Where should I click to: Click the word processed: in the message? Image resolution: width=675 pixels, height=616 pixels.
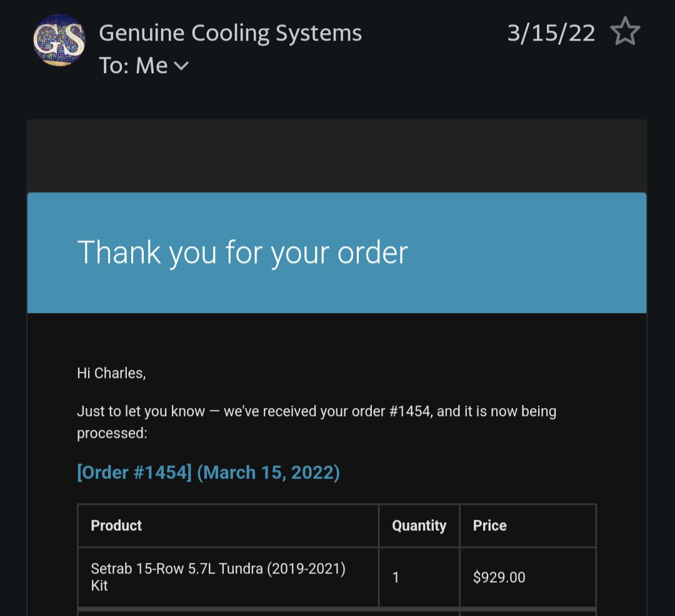tap(112, 433)
